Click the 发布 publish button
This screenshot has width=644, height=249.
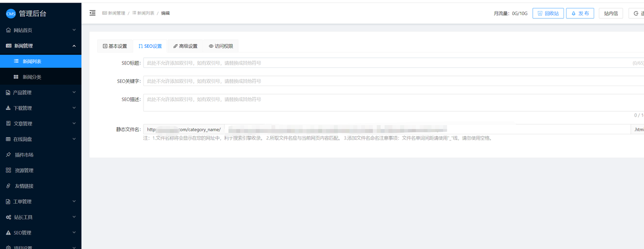pyautogui.click(x=580, y=14)
